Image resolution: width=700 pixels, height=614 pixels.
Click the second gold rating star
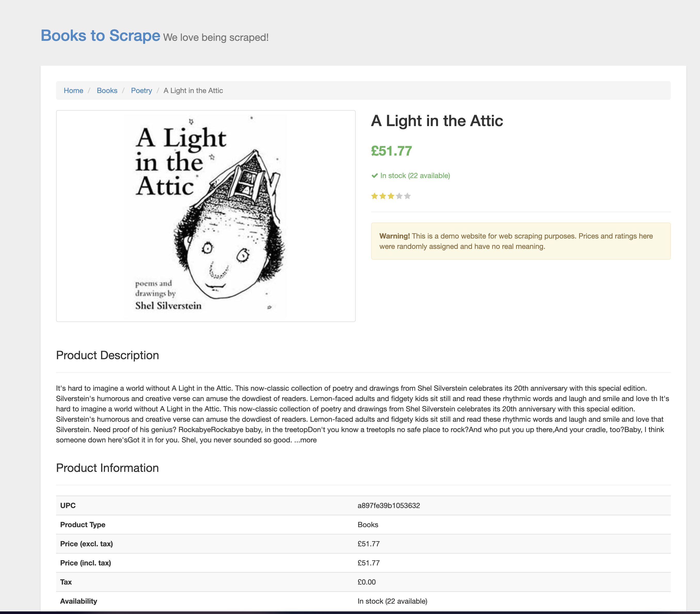pos(383,196)
